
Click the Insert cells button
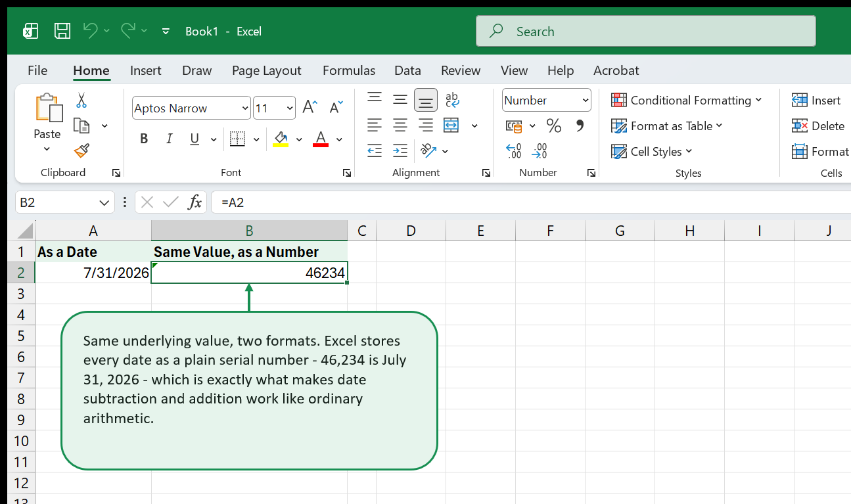pos(816,100)
